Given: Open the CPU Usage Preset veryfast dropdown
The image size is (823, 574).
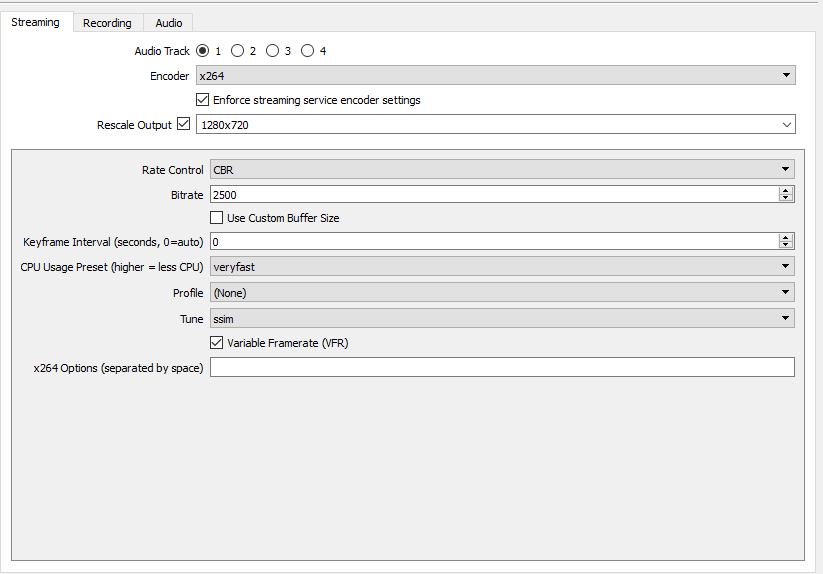Looking at the screenshot, I should [502, 267].
